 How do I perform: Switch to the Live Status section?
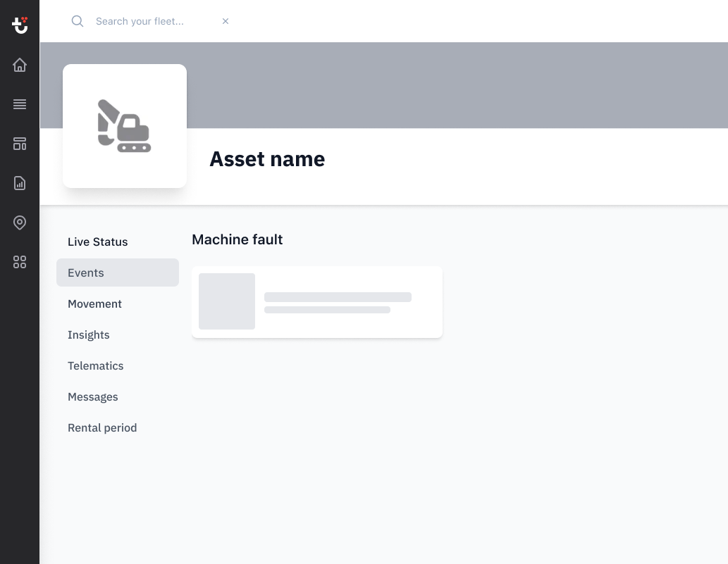98,242
